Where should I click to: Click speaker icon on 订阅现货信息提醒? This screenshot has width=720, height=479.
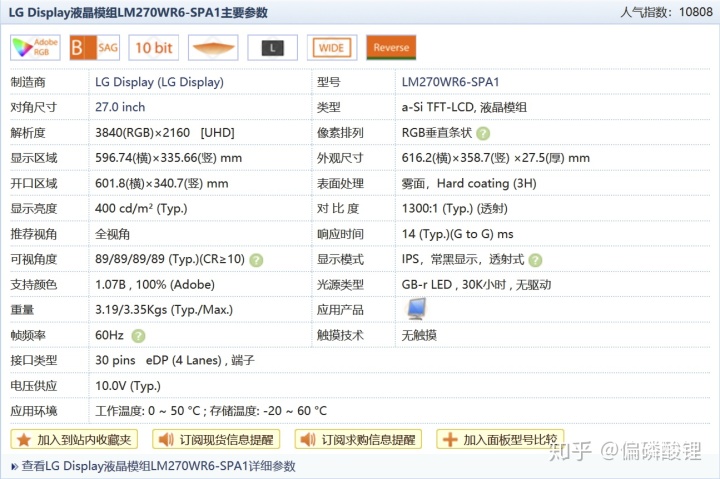[x=166, y=440]
